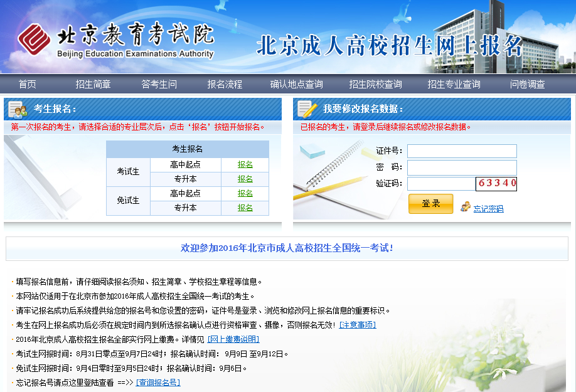Viewport: 576px width, 392px height.
Task: Open the 首页 home menu item
Action: pos(28,84)
